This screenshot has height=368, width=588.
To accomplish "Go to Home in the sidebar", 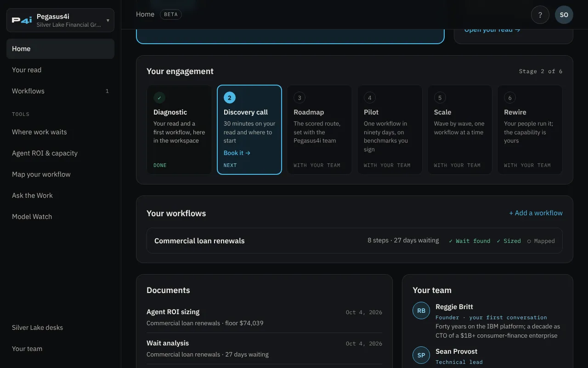I will click(x=60, y=49).
